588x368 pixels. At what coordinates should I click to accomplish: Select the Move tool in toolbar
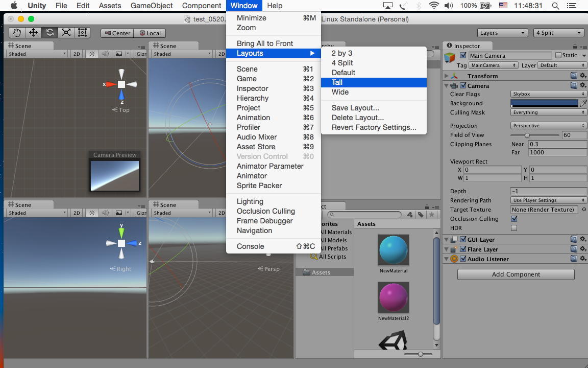[33, 33]
